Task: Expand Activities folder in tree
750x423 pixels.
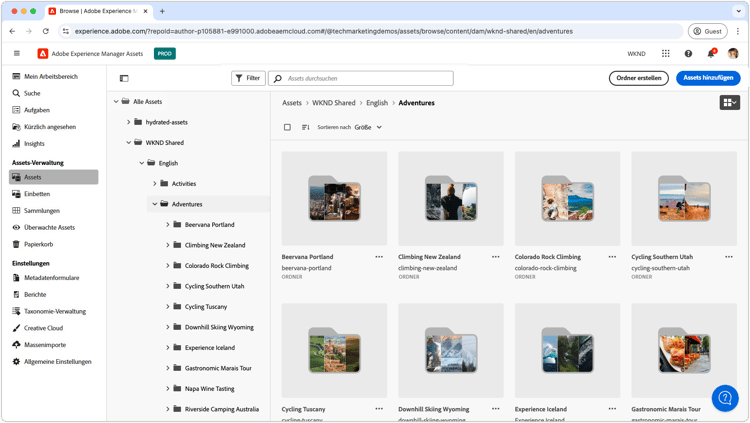Action: (x=154, y=184)
